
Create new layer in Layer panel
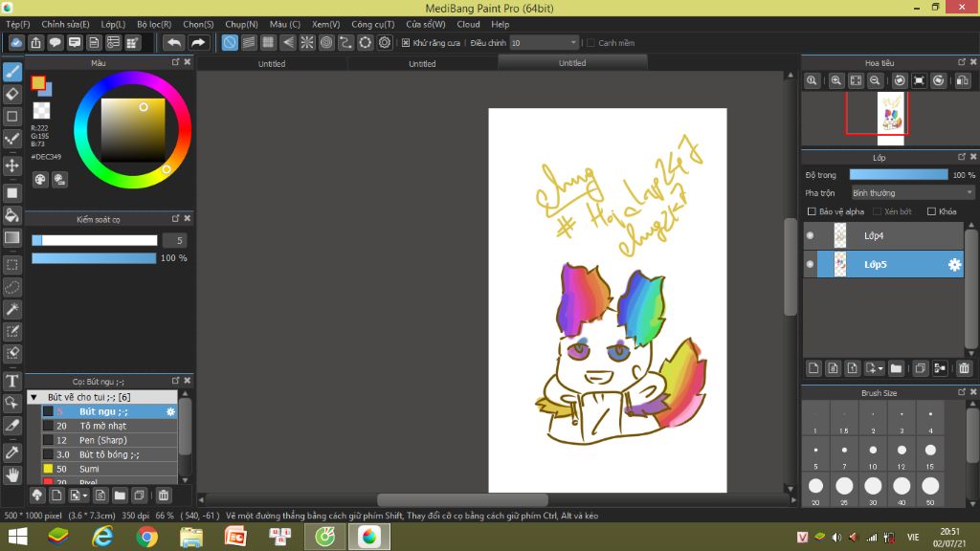813,368
